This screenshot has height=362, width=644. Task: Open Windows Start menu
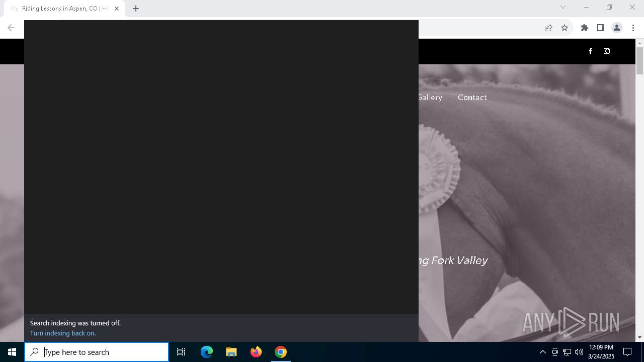(x=12, y=352)
